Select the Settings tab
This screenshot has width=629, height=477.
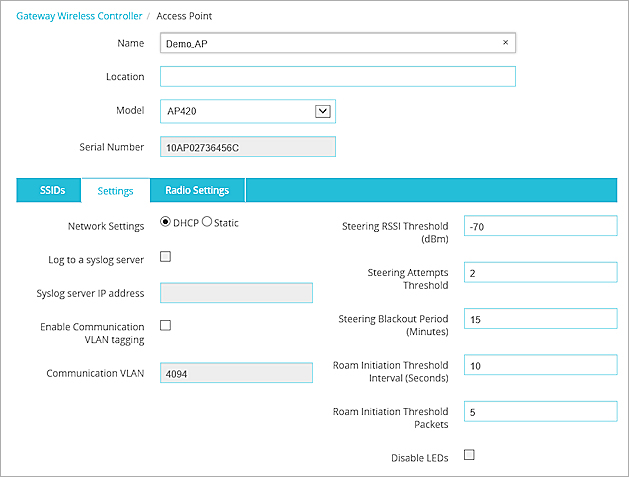point(116,191)
